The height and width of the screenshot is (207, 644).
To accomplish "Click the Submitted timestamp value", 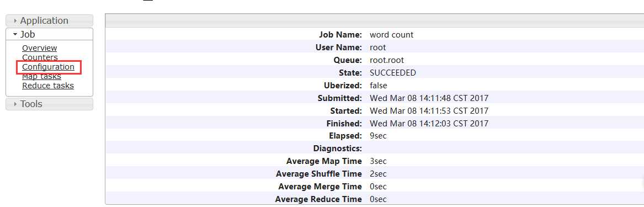I will point(429,99).
